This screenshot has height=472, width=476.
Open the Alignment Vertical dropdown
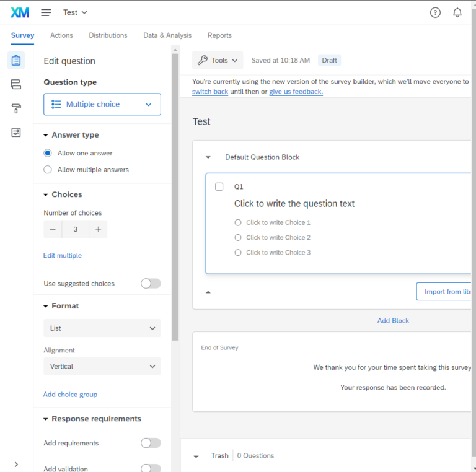pos(102,366)
